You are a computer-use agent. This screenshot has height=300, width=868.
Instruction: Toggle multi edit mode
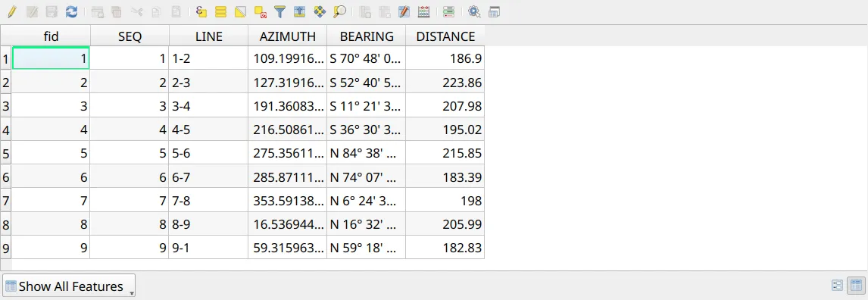click(32, 11)
